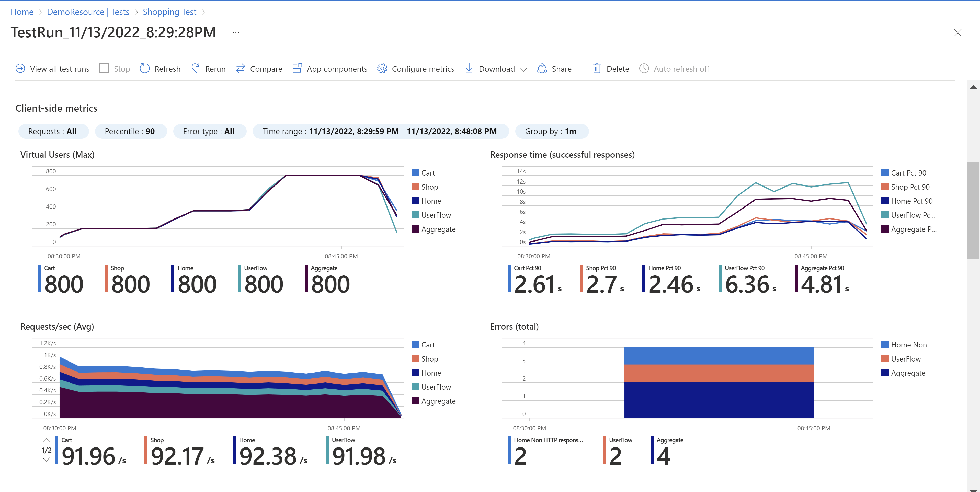
Task: Open the App components icon
Action: 297,69
